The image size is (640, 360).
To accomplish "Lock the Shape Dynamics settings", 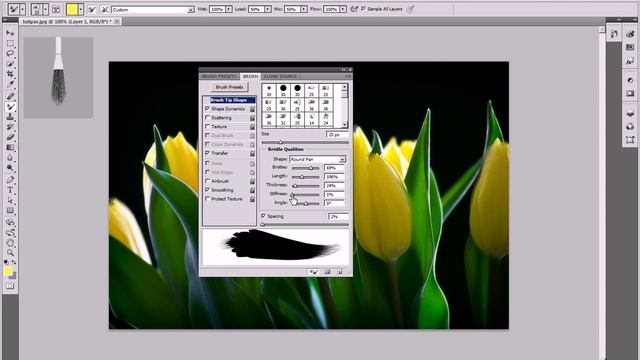I will 252,109.
